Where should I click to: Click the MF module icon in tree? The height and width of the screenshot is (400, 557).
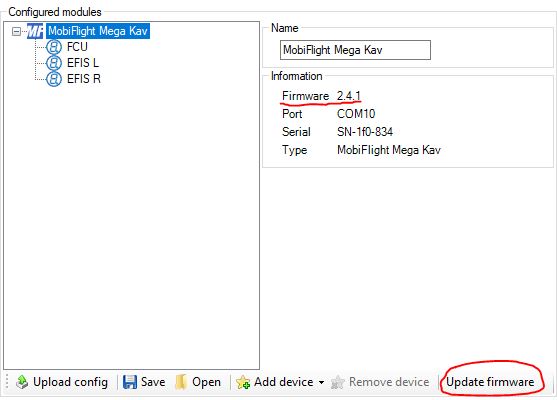pos(35,31)
